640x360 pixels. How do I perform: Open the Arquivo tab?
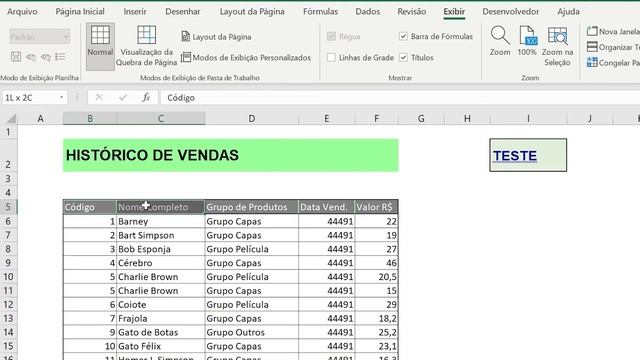22,11
